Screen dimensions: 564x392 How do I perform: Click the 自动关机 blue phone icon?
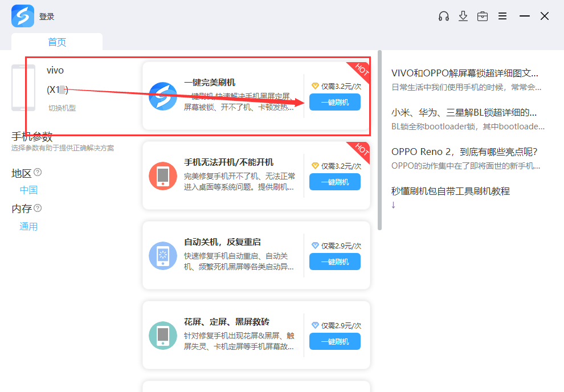click(163, 256)
